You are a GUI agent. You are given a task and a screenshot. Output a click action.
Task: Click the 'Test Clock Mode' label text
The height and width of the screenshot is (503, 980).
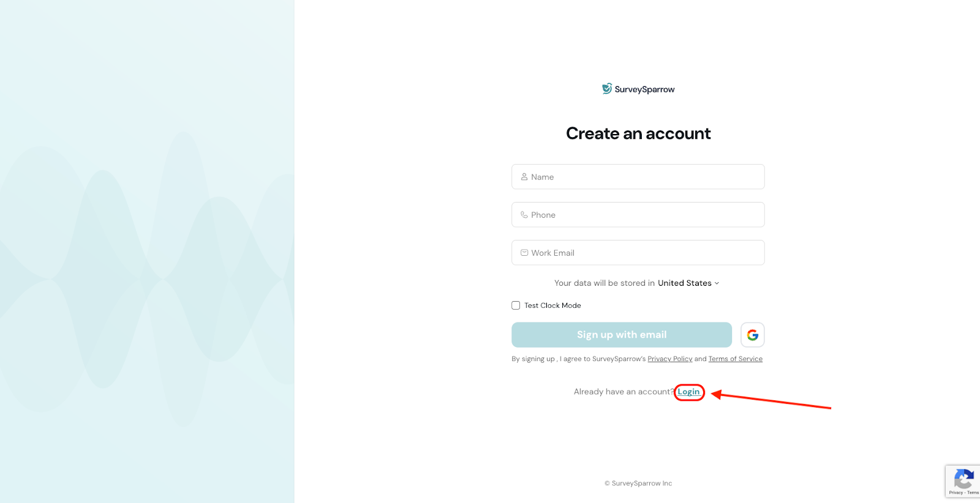pyautogui.click(x=552, y=305)
